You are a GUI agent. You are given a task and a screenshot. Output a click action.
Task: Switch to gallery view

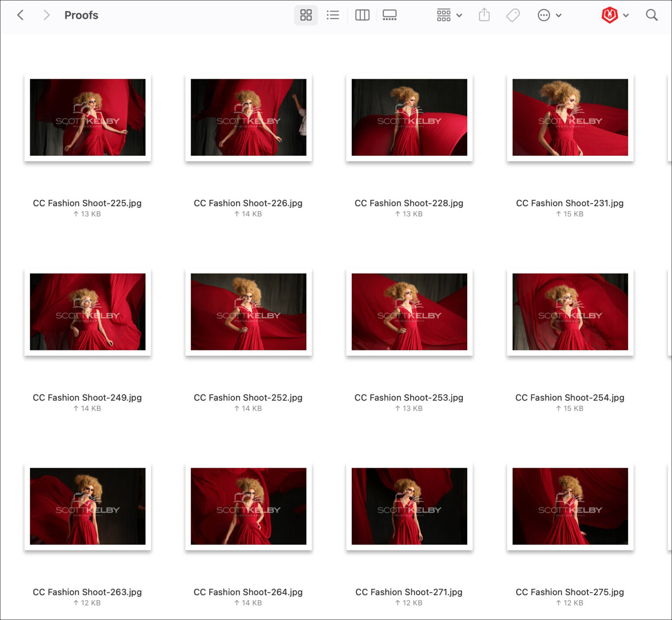click(389, 15)
